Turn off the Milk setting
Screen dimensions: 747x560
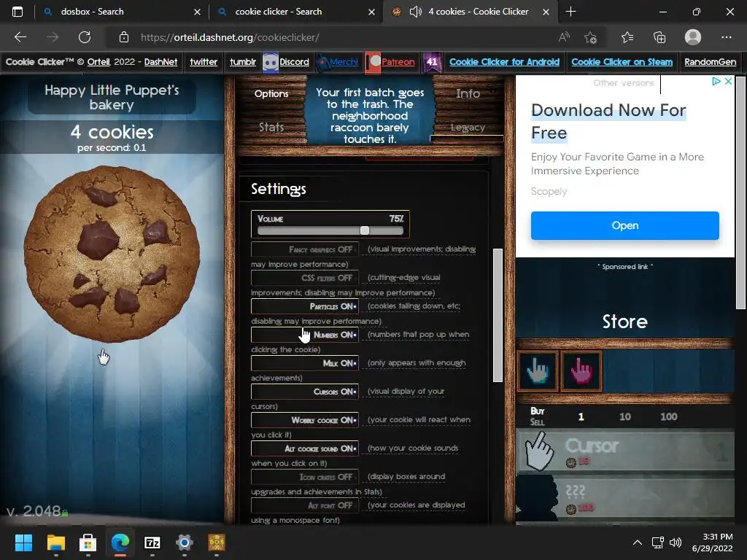tap(305, 363)
